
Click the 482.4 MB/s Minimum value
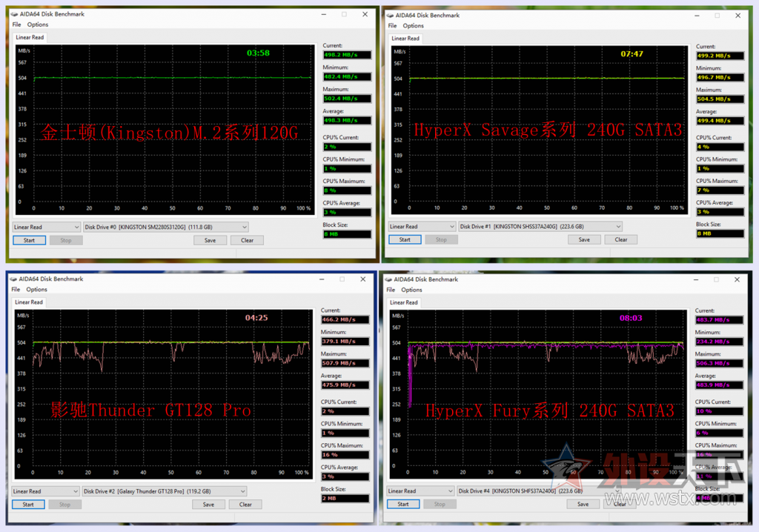[347, 77]
